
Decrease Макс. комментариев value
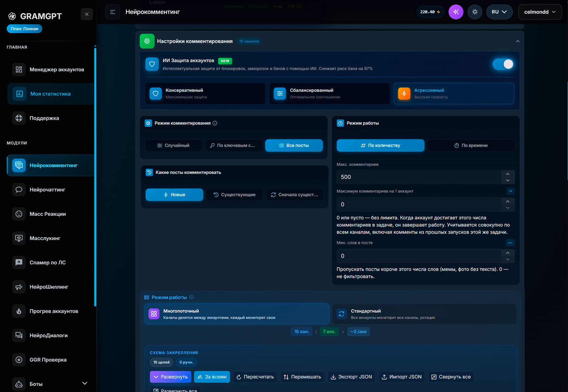click(x=508, y=180)
